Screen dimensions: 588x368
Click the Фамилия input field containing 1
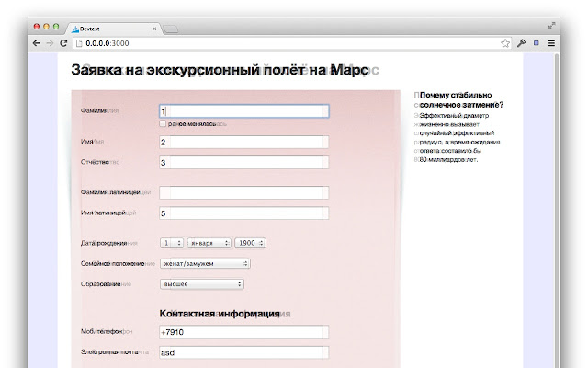[243, 111]
